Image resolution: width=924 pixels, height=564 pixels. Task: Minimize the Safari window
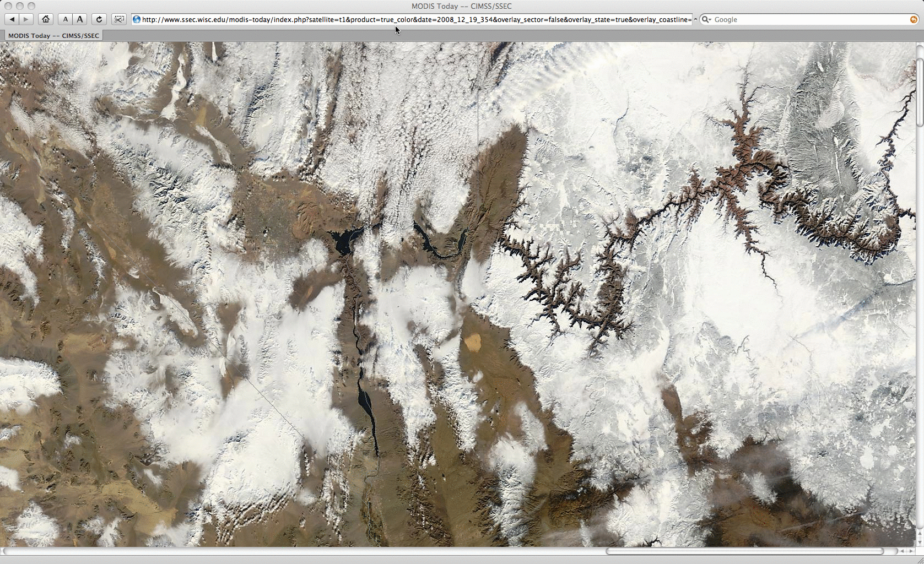[20, 6]
